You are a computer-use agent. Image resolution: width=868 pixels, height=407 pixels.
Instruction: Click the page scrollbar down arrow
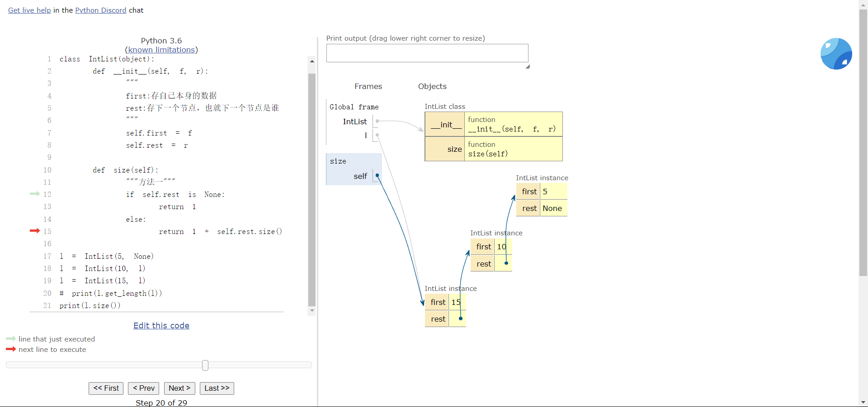863,402
